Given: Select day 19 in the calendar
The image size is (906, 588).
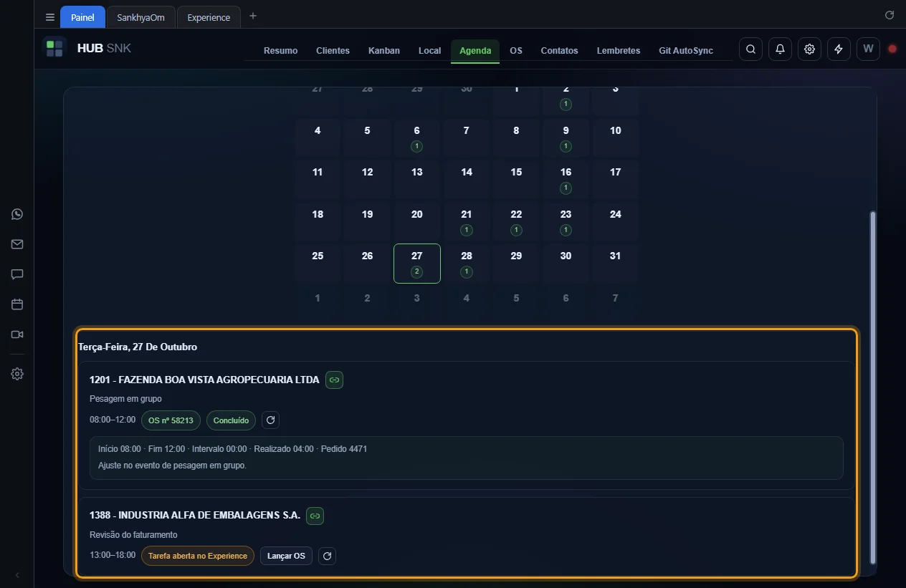Looking at the screenshot, I should (367, 222).
